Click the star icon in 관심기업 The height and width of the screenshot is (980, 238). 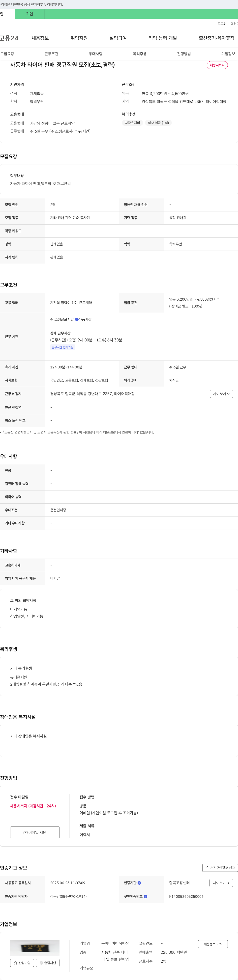click(x=16, y=963)
